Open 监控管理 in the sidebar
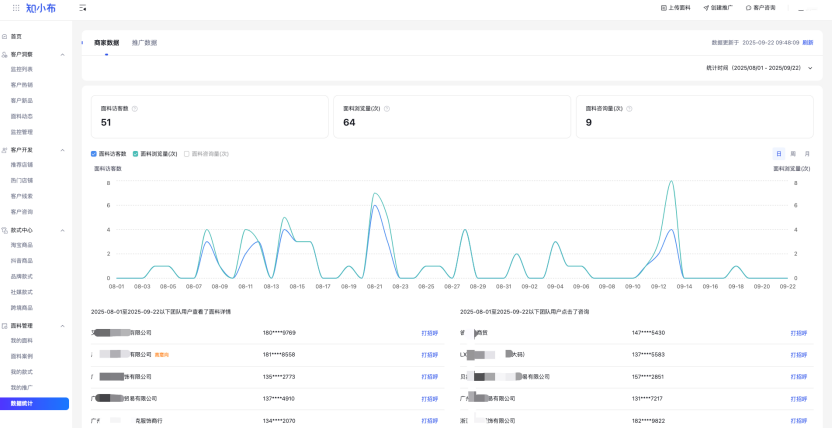 coord(22,132)
